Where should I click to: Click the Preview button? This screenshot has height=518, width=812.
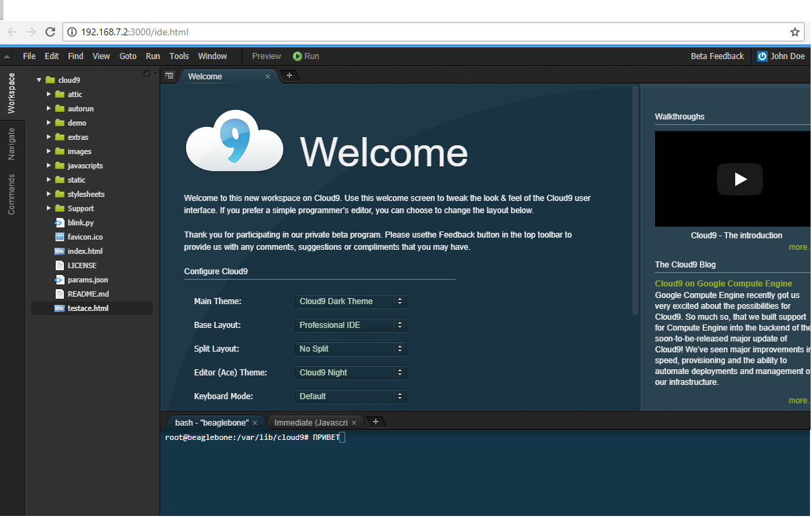(x=266, y=56)
